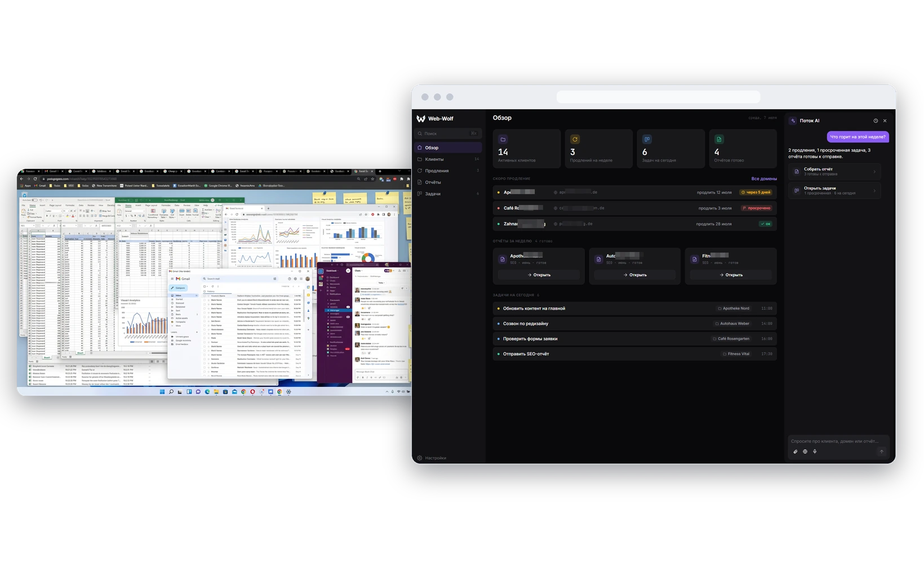Image resolution: width=924 pixels, height=563 pixels.
Task: Open the Клиенты section in sidebar
Action: (448, 159)
